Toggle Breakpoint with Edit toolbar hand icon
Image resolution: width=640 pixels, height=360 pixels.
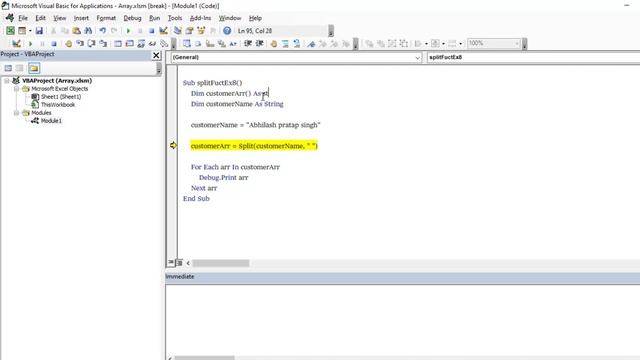pyautogui.click(x=273, y=43)
